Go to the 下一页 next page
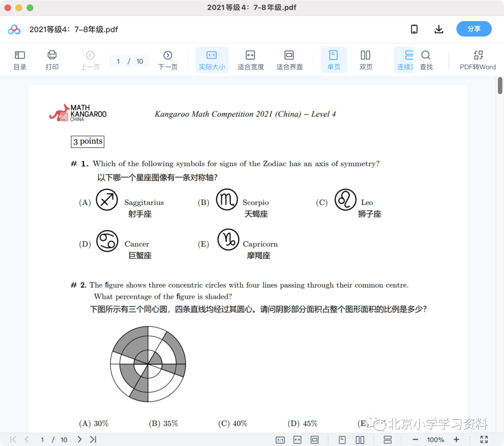This screenshot has width=504, height=446. [168, 60]
